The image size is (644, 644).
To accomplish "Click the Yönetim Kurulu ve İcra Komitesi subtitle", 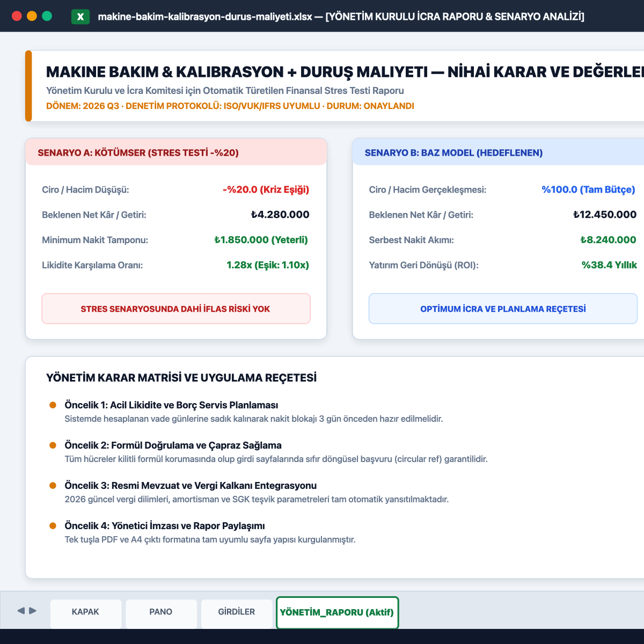I will 225,91.
